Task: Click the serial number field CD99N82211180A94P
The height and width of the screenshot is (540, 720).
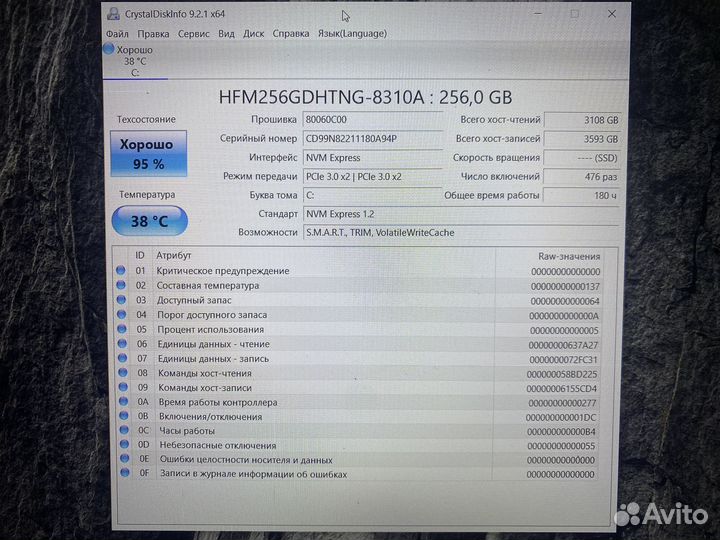Action: [372, 139]
